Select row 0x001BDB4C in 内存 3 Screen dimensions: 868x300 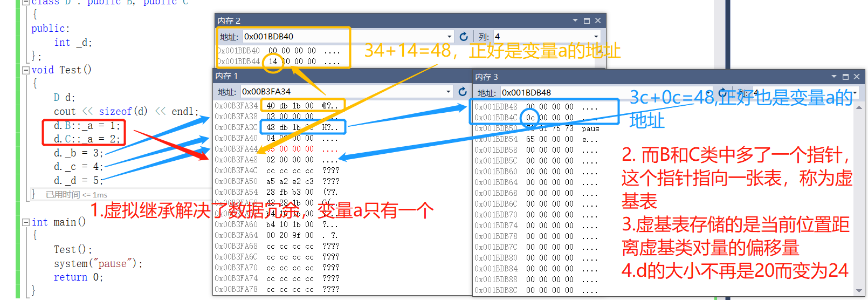(x=537, y=118)
